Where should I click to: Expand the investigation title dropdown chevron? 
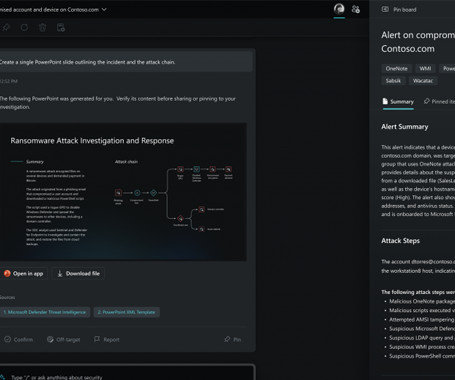coord(104,9)
